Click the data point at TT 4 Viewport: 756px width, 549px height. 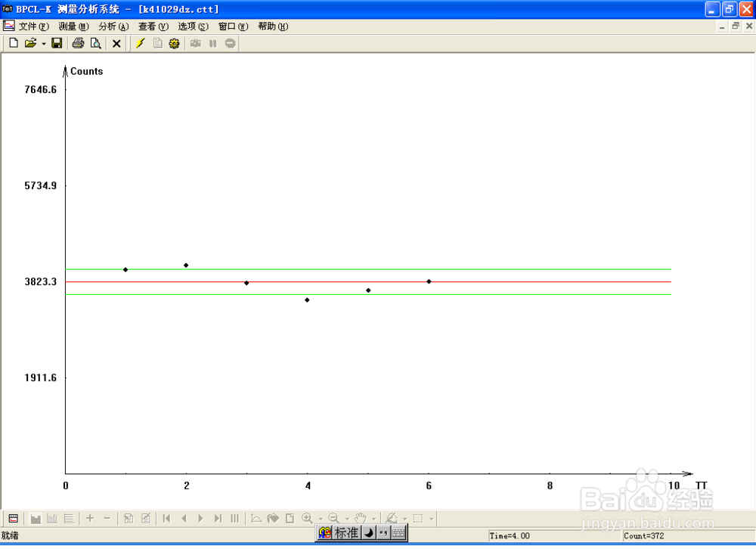pyautogui.click(x=307, y=300)
